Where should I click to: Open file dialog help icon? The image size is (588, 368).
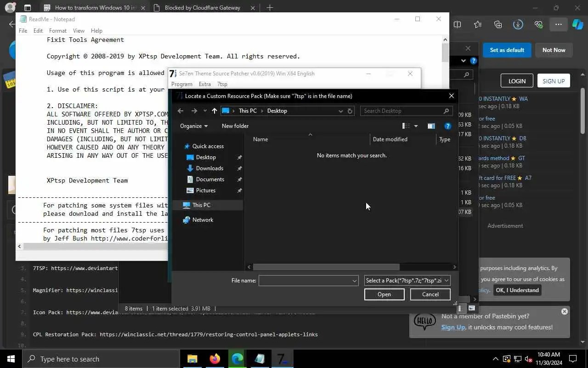[x=448, y=126]
